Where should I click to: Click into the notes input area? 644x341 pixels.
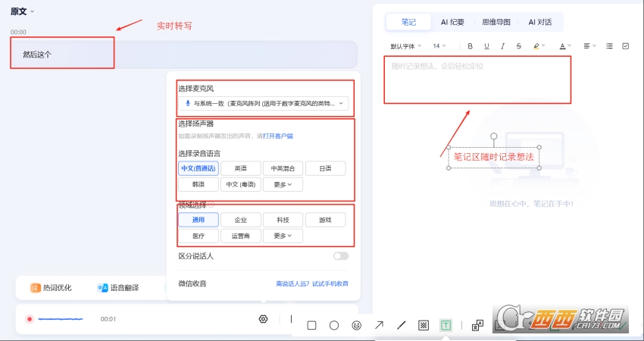[477, 80]
